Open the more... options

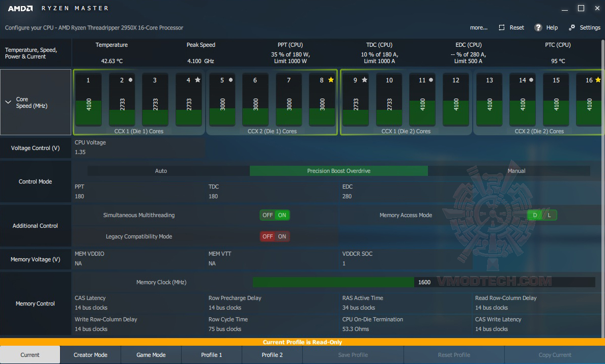click(478, 27)
